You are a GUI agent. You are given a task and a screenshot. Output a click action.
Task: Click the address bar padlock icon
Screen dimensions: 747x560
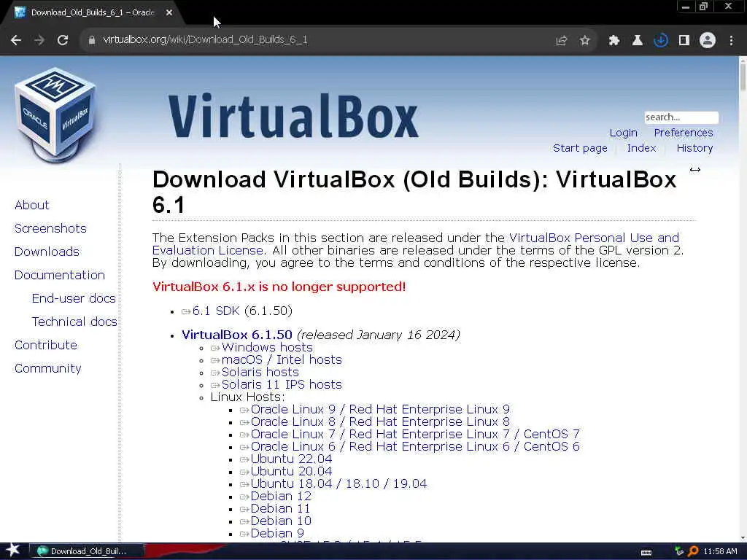(x=92, y=41)
